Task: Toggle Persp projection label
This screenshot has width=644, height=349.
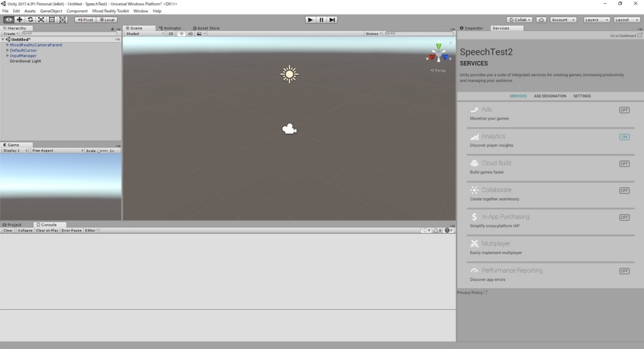Action: tap(438, 70)
